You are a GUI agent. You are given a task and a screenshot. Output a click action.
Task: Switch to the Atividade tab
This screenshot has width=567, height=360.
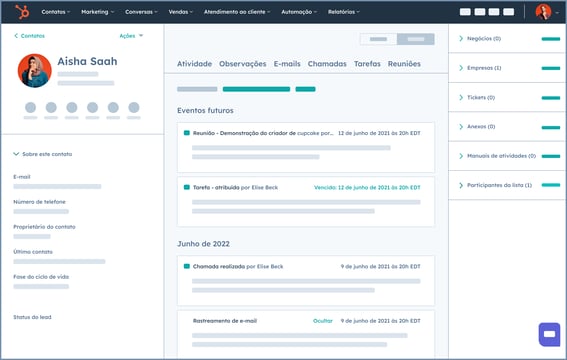[194, 64]
